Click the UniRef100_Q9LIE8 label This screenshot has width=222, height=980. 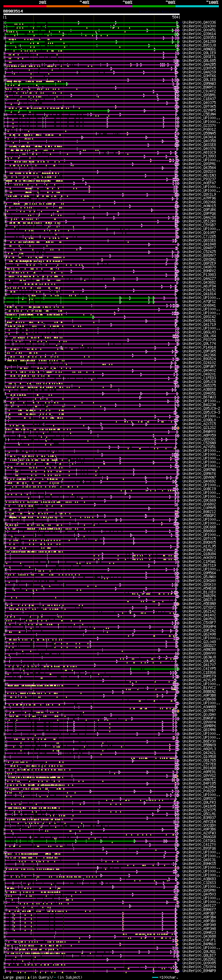199,80
